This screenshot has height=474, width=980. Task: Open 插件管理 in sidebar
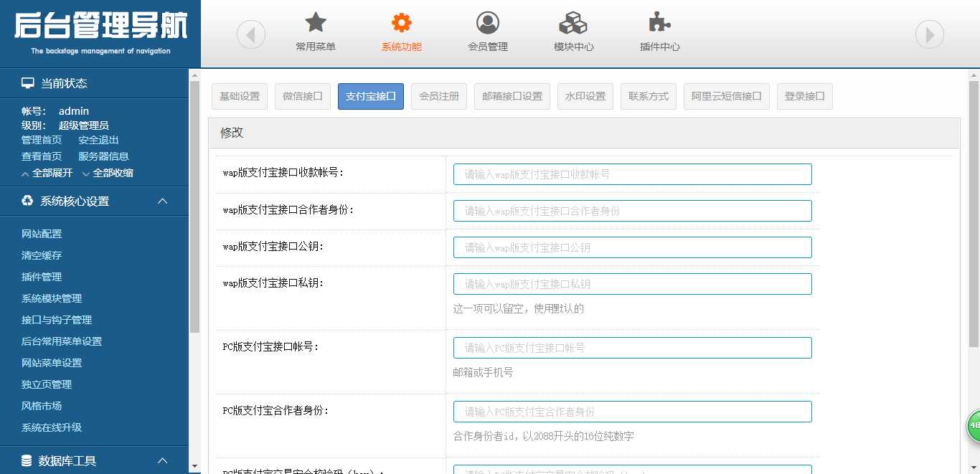pos(42,277)
